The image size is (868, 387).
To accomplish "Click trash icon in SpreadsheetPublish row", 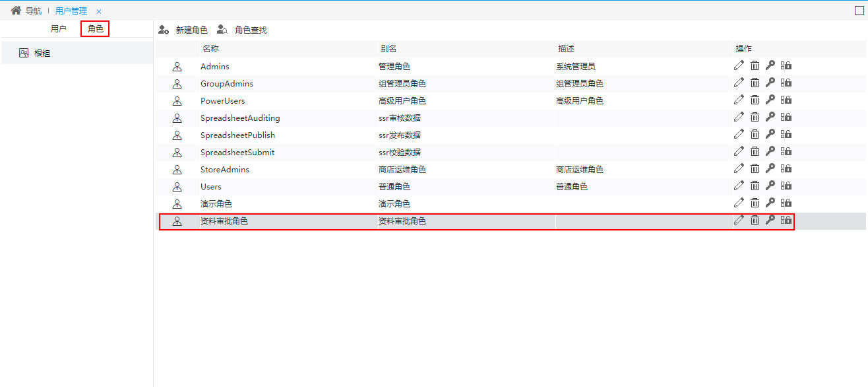I will click(755, 134).
